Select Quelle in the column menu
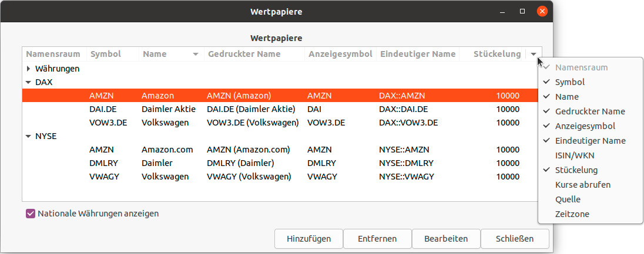The image size is (644, 254). [568, 199]
